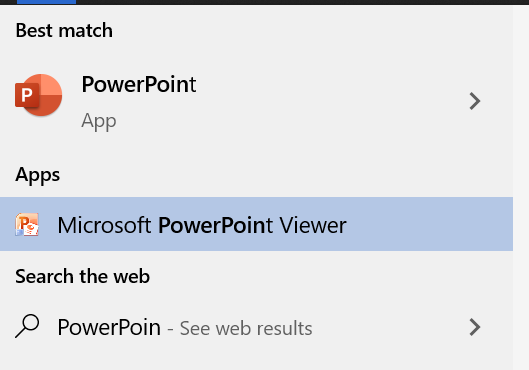Open the PowerPoint app icon under Best match
Screen dimensions: 529x370
point(38,95)
